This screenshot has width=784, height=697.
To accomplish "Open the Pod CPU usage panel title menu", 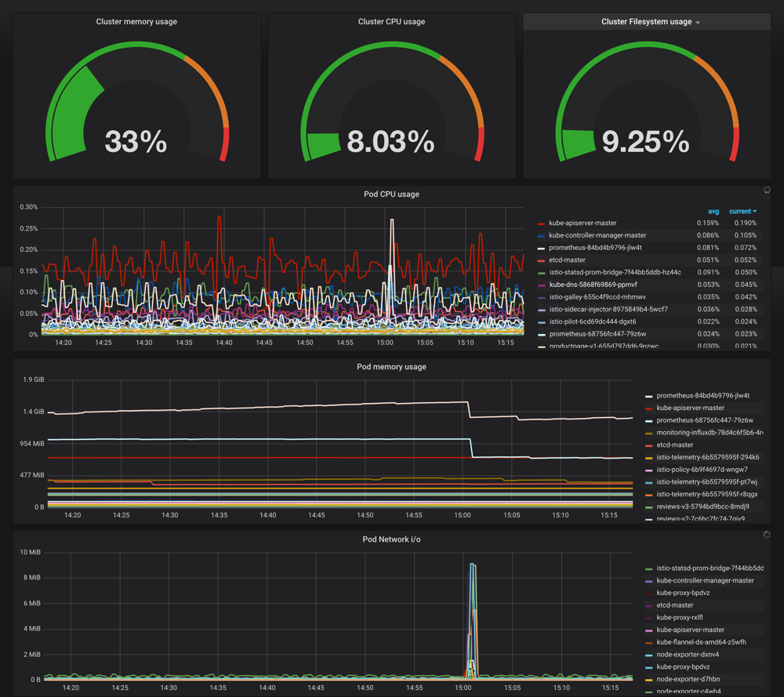I will [x=391, y=194].
